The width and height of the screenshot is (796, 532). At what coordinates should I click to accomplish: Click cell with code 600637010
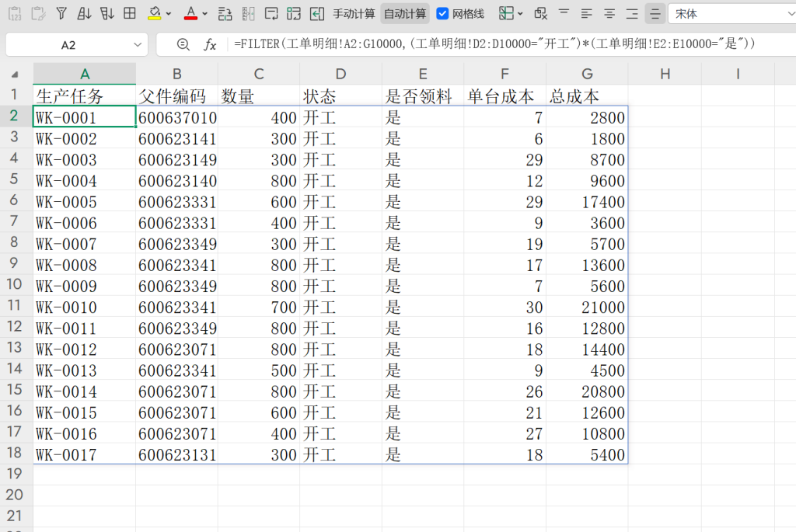coord(176,116)
